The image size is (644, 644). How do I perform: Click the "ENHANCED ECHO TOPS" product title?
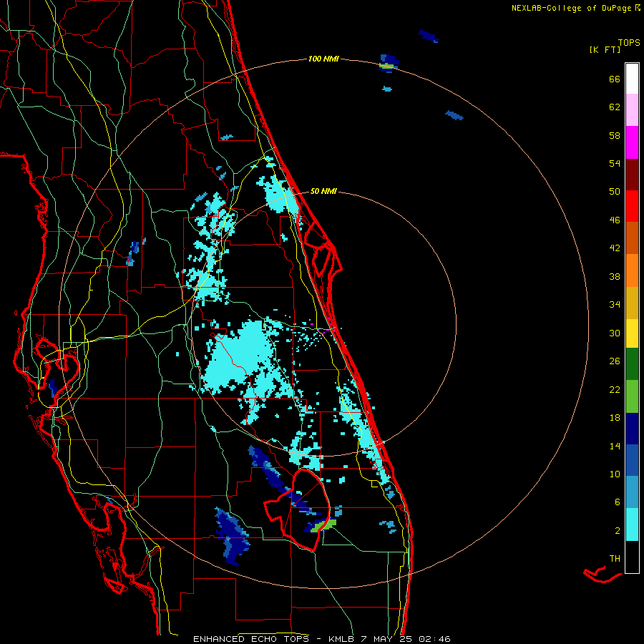254,639
